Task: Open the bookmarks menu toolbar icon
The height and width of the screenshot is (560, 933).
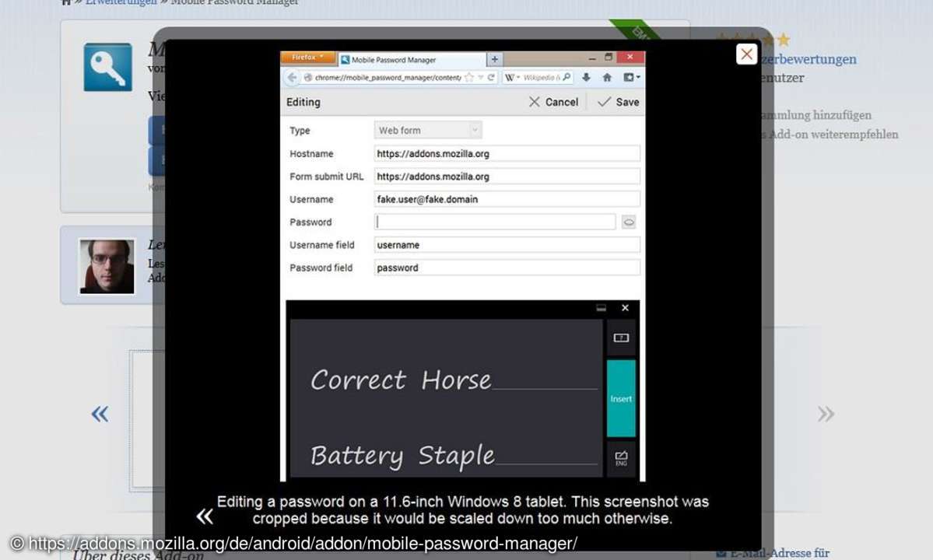Action: [631, 77]
